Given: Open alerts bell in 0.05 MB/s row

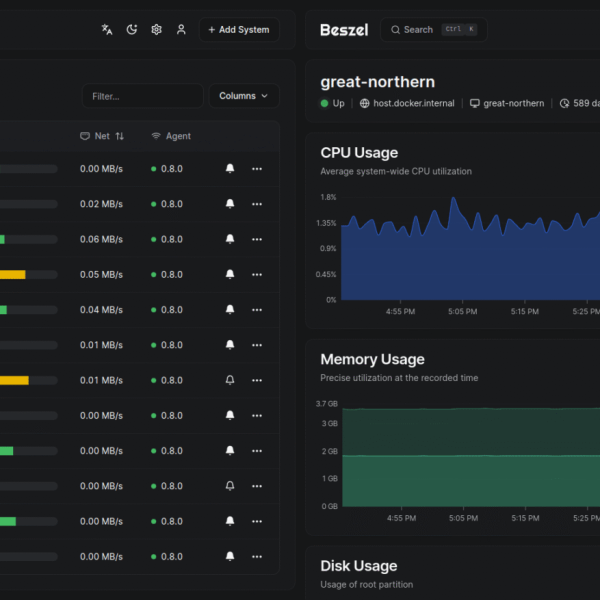Looking at the screenshot, I should click(230, 274).
